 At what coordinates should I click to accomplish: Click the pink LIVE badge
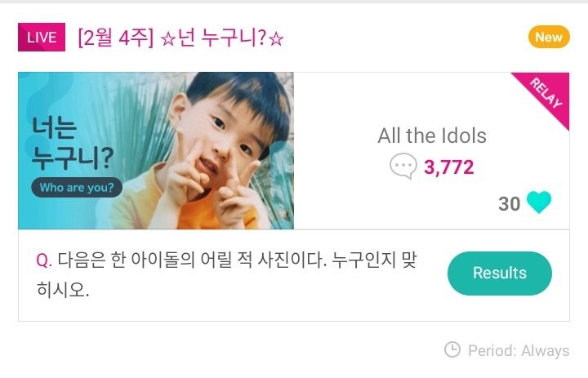41,38
